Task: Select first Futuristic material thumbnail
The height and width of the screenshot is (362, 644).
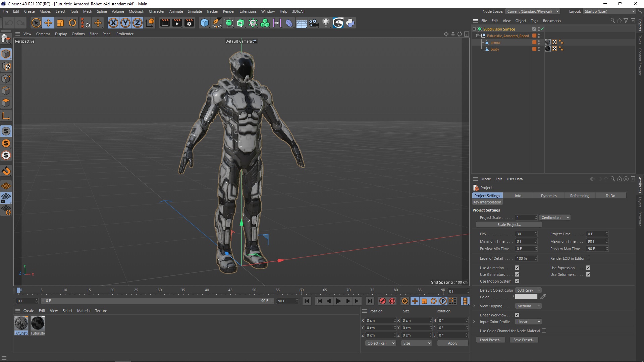Action: 21,323
